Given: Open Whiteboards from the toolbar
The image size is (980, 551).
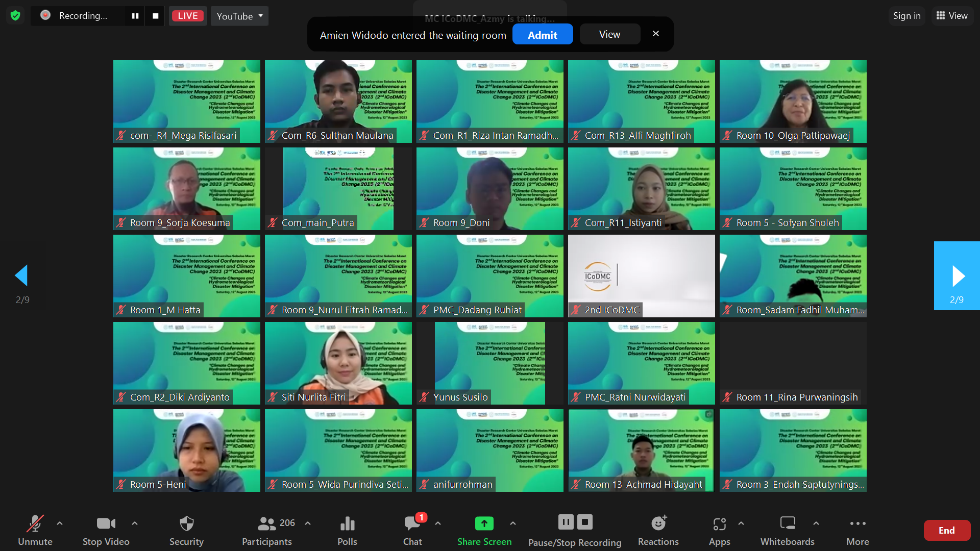Looking at the screenshot, I should (787, 531).
